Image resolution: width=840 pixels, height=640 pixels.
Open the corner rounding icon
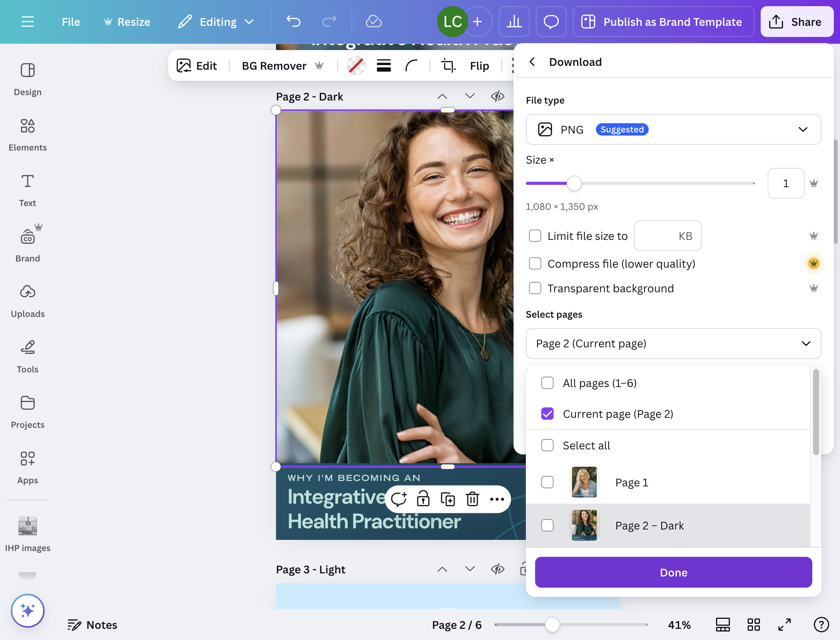tap(412, 66)
